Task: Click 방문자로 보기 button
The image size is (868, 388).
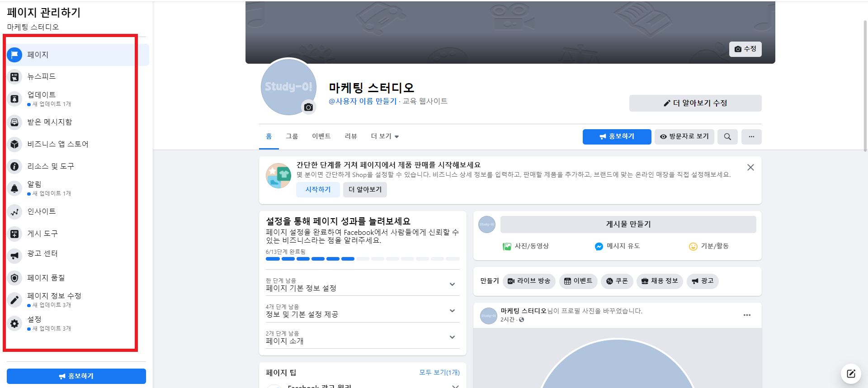Action: coord(684,137)
